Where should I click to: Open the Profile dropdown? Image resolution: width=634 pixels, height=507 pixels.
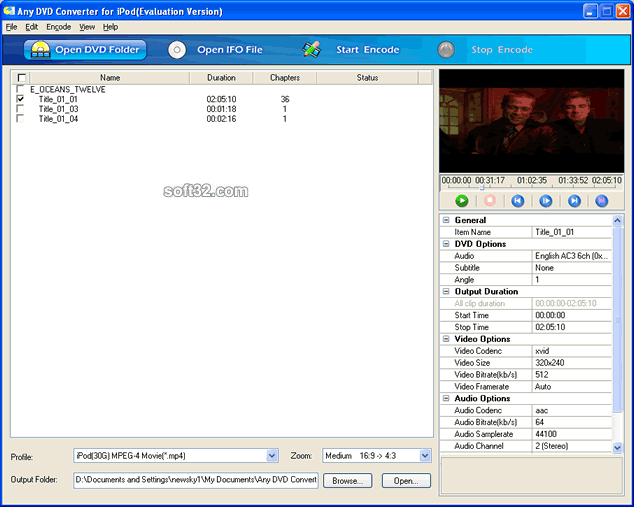point(272,456)
